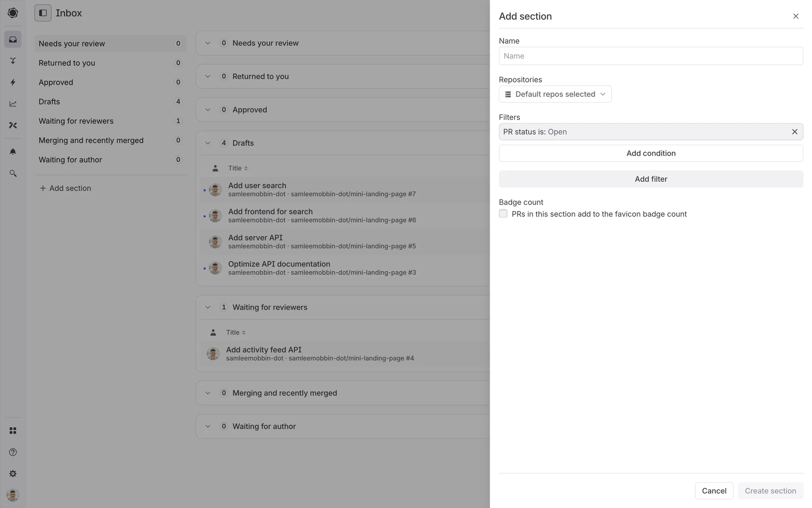Click the inbox icon in left sidebar
The width and height of the screenshot is (812, 508).
[x=13, y=39]
